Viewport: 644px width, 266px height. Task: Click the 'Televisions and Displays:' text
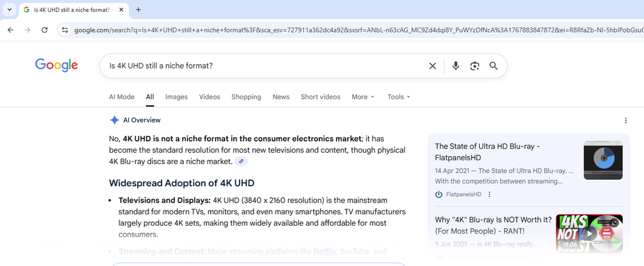click(x=164, y=201)
